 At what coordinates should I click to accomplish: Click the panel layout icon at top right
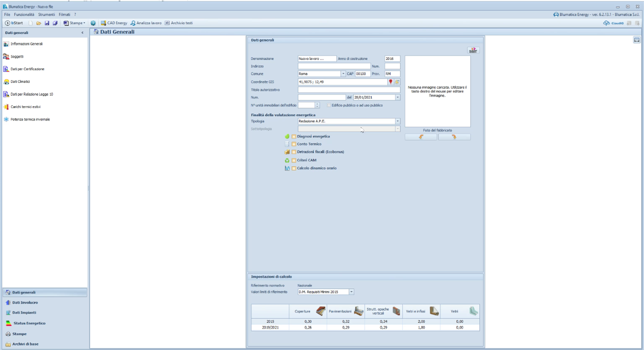tap(637, 40)
